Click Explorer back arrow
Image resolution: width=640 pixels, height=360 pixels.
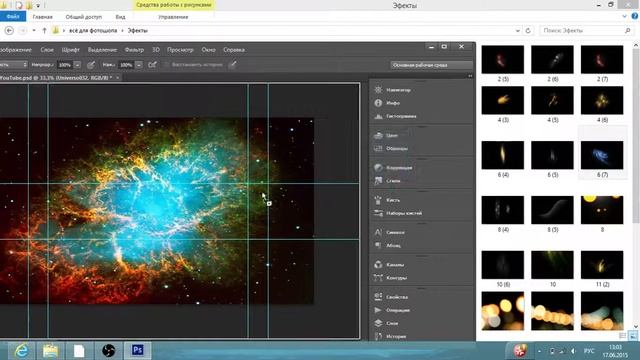pos(9,31)
